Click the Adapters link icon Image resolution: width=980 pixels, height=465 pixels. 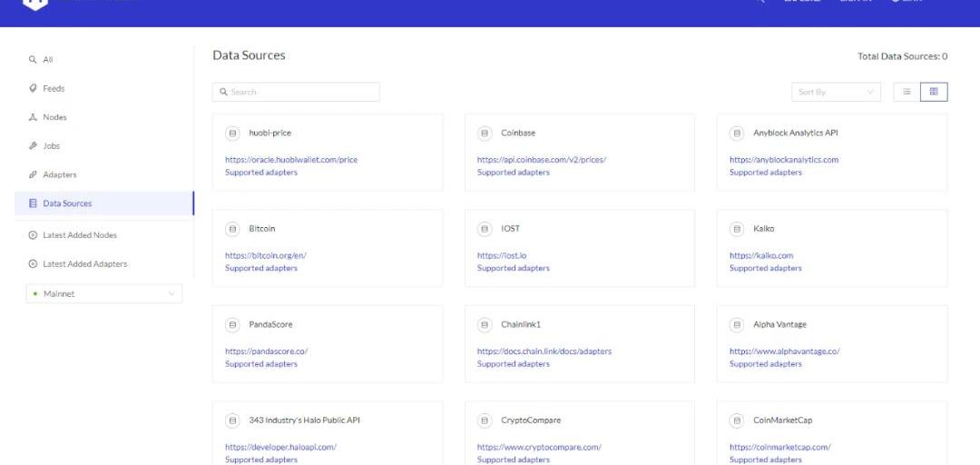pos(34,174)
